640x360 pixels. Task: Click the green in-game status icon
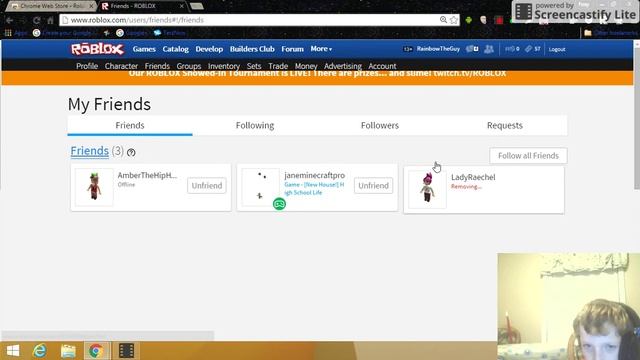click(279, 204)
